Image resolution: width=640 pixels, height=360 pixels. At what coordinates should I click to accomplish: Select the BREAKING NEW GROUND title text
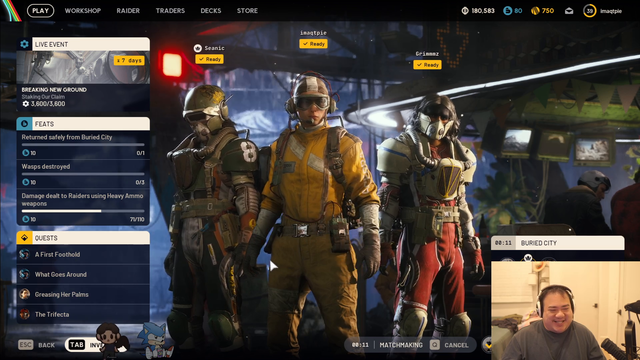click(54, 90)
